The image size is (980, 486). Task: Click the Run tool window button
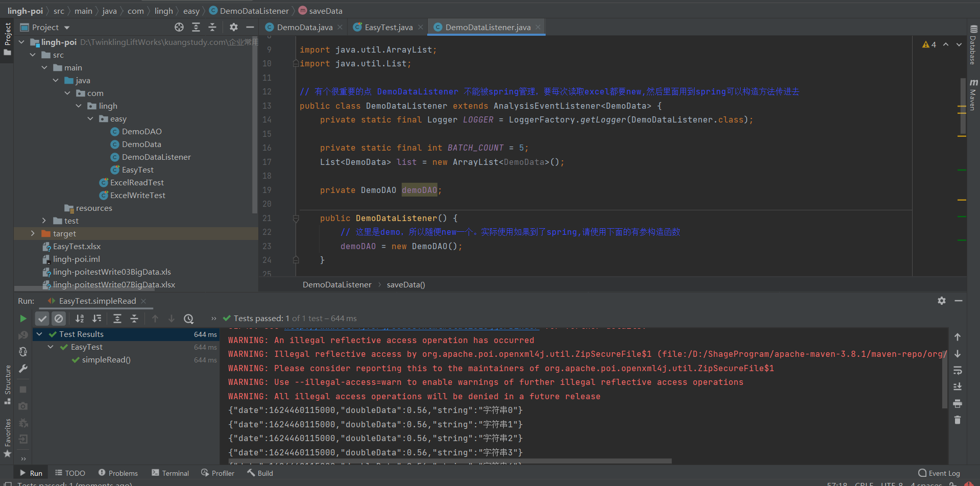pyautogui.click(x=31, y=473)
